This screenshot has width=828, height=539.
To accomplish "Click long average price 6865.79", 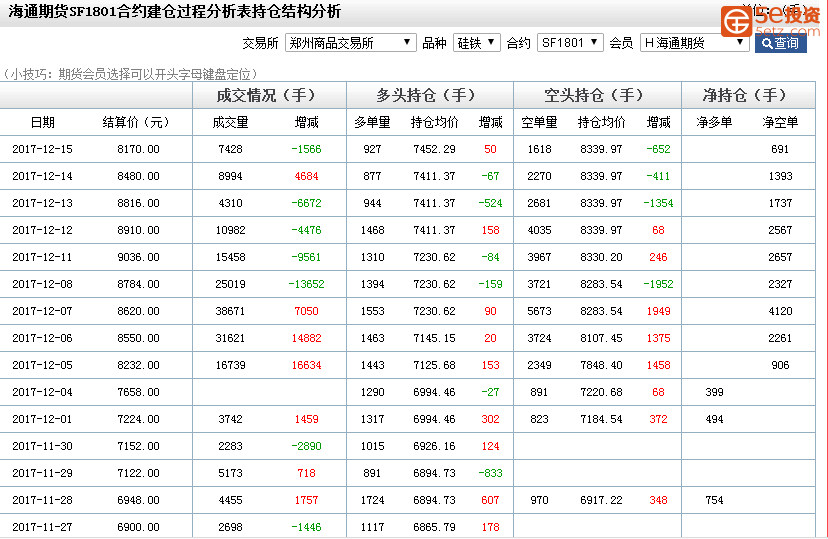I will [434, 527].
